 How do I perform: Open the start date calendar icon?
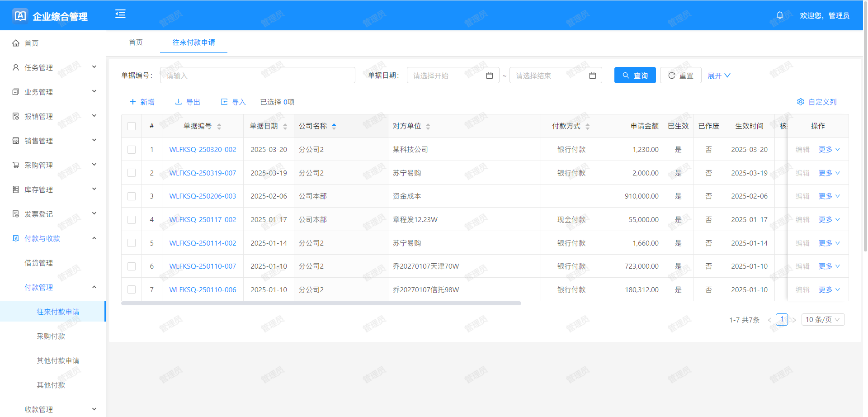pyautogui.click(x=489, y=76)
